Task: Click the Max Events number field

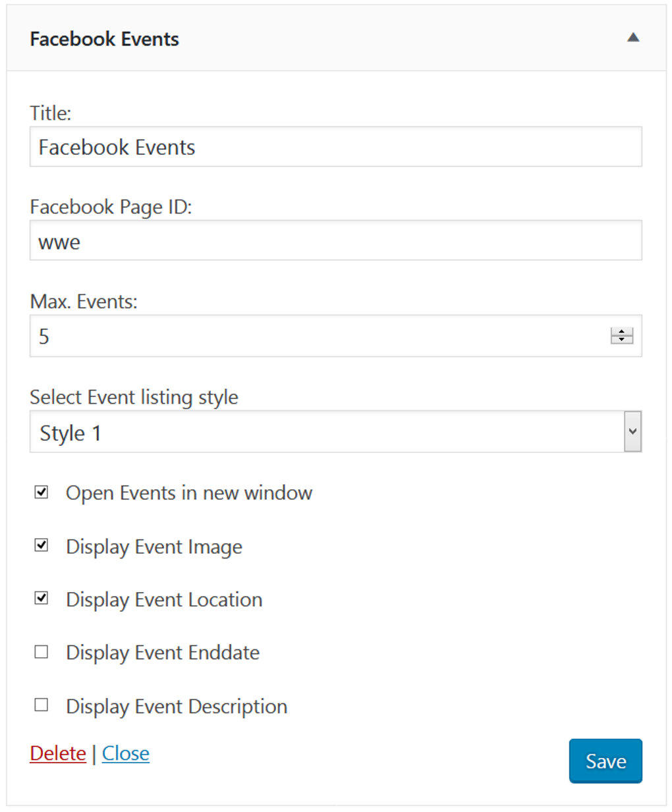Action: 264,335
